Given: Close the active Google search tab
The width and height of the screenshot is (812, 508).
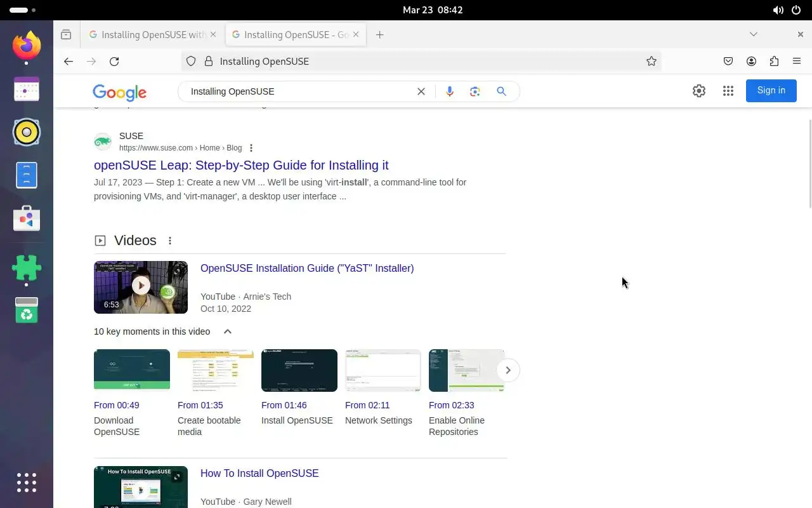Looking at the screenshot, I should [x=356, y=35].
